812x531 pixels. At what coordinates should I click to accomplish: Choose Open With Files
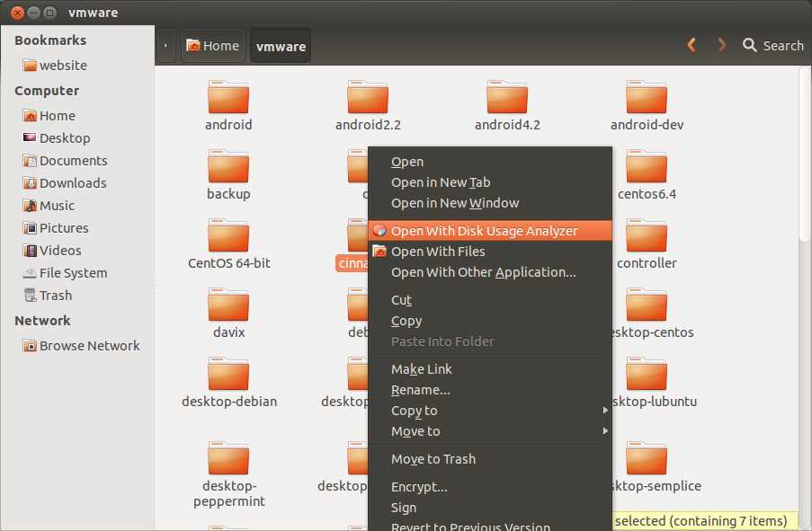tap(490, 252)
